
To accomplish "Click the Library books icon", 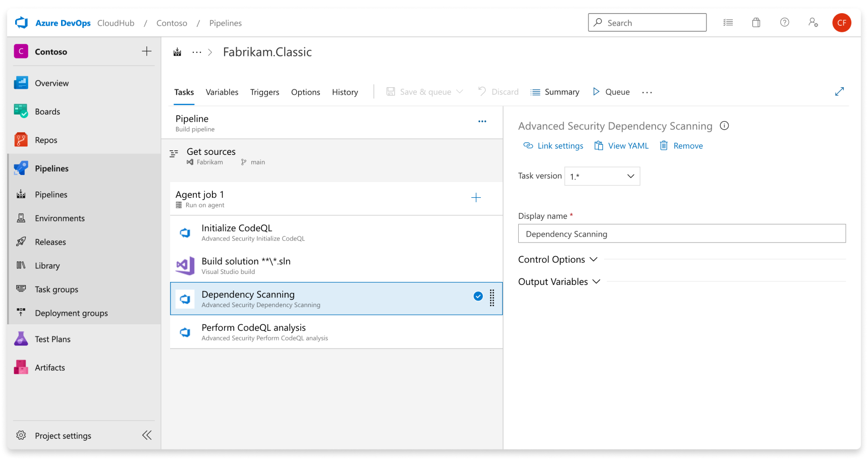I will 21,265.
